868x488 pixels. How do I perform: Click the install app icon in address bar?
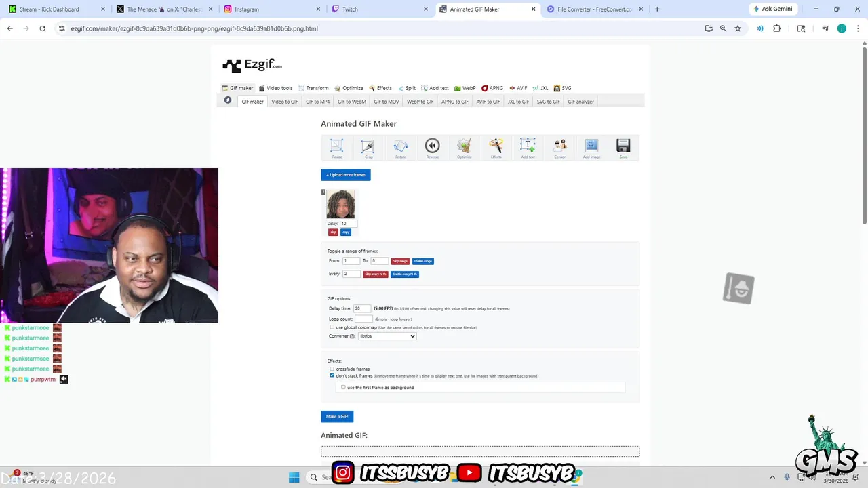(x=709, y=28)
